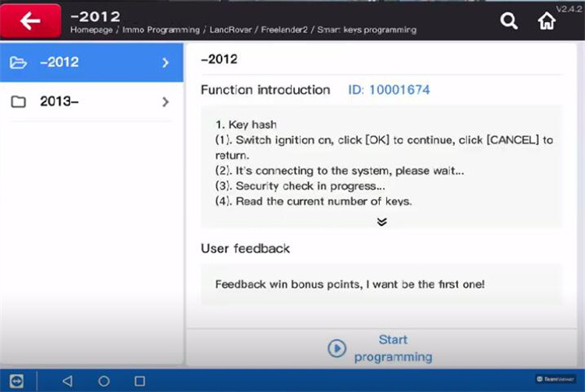Expand function introduction with double chevron
585x392 pixels.
[381, 222]
